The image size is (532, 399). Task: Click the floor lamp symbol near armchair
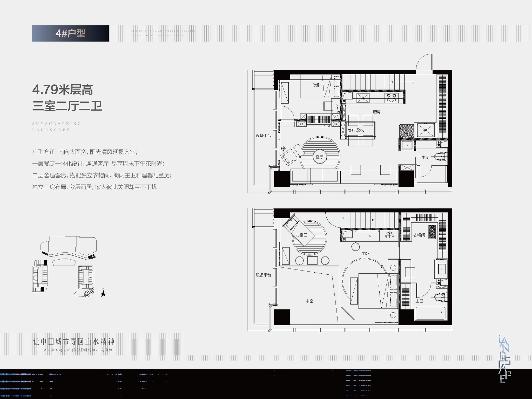[283, 149]
